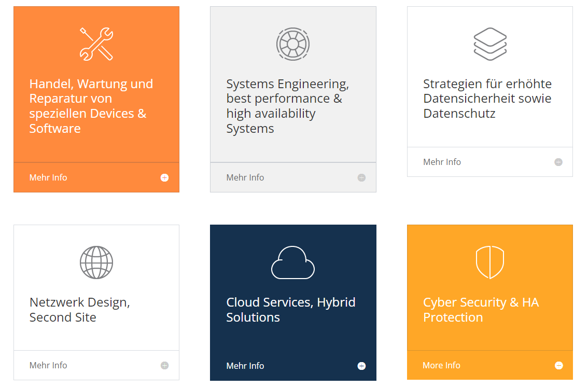Open Mehr Info under Systems Engineering
The height and width of the screenshot is (387, 588).
[x=245, y=177]
